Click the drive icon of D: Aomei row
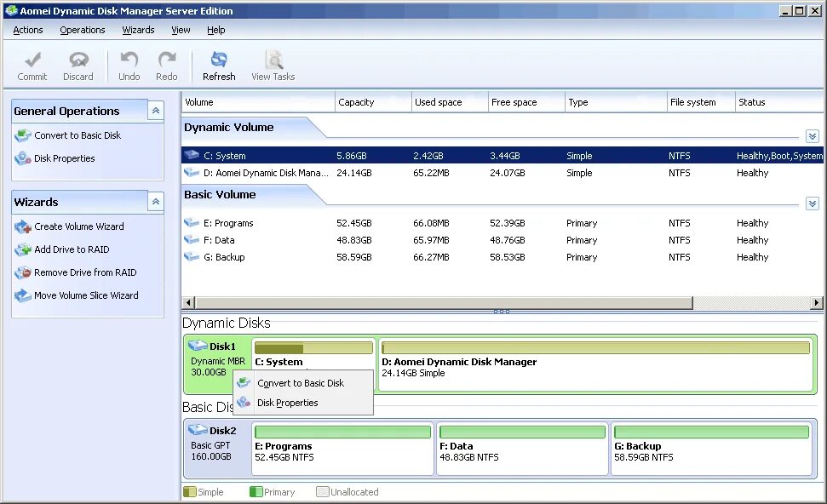Viewport: 827px width, 504px height. pos(191,172)
